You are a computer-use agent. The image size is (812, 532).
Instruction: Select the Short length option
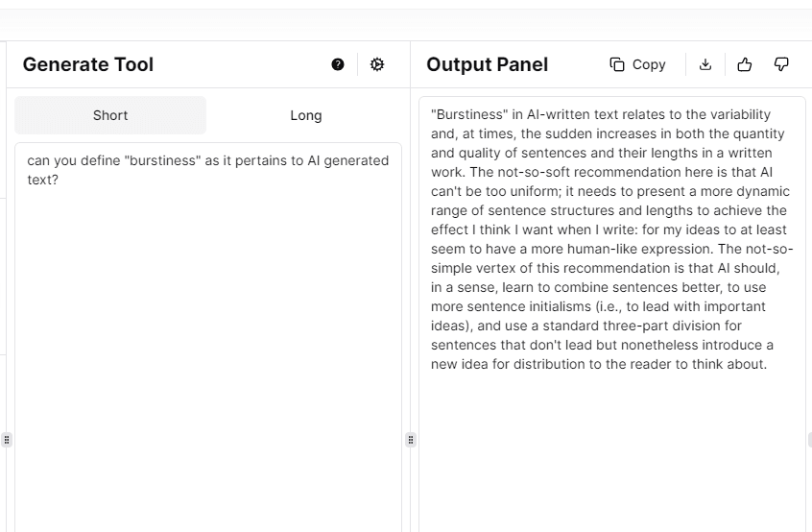click(x=110, y=115)
